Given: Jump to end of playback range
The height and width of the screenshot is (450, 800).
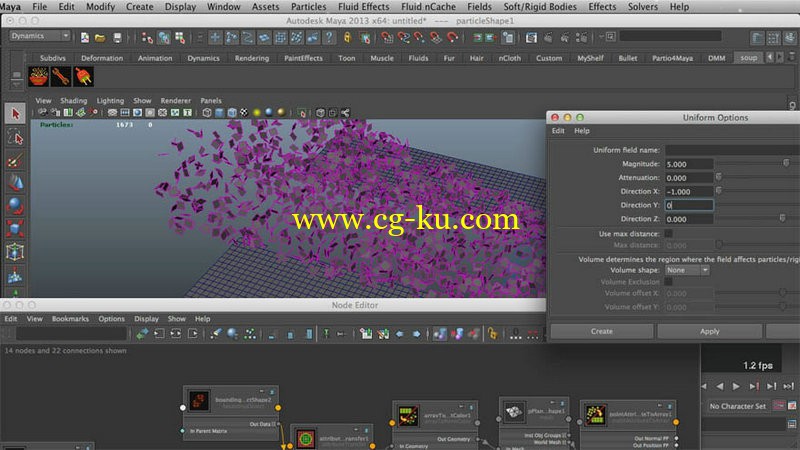Looking at the screenshot, I should [x=788, y=386].
